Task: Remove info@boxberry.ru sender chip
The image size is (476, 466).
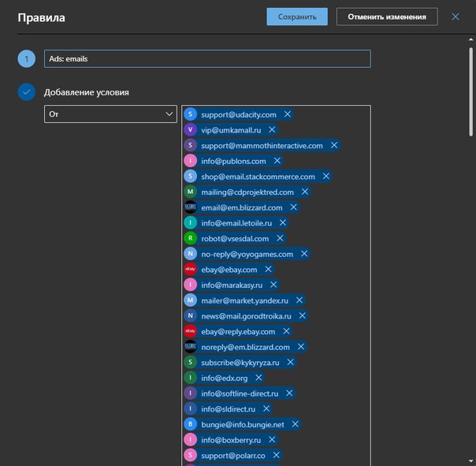Action: (x=272, y=439)
